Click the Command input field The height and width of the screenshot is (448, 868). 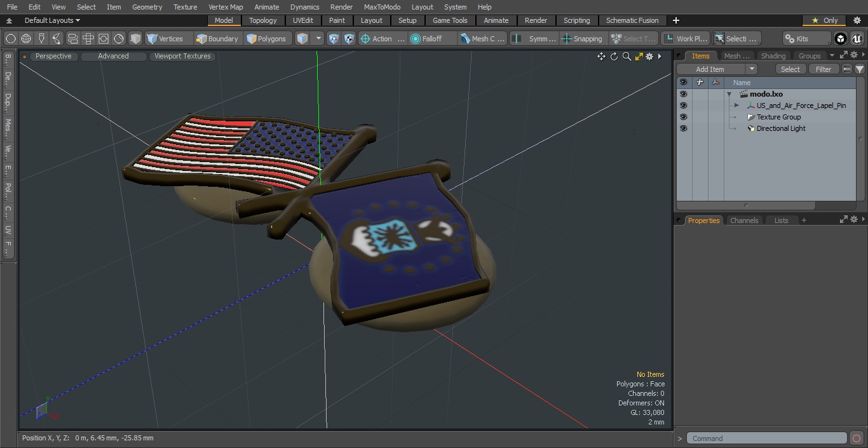(x=767, y=438)
